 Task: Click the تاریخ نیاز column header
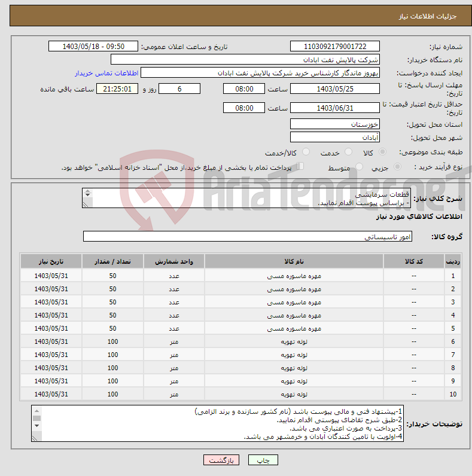[x=51, y=261]
